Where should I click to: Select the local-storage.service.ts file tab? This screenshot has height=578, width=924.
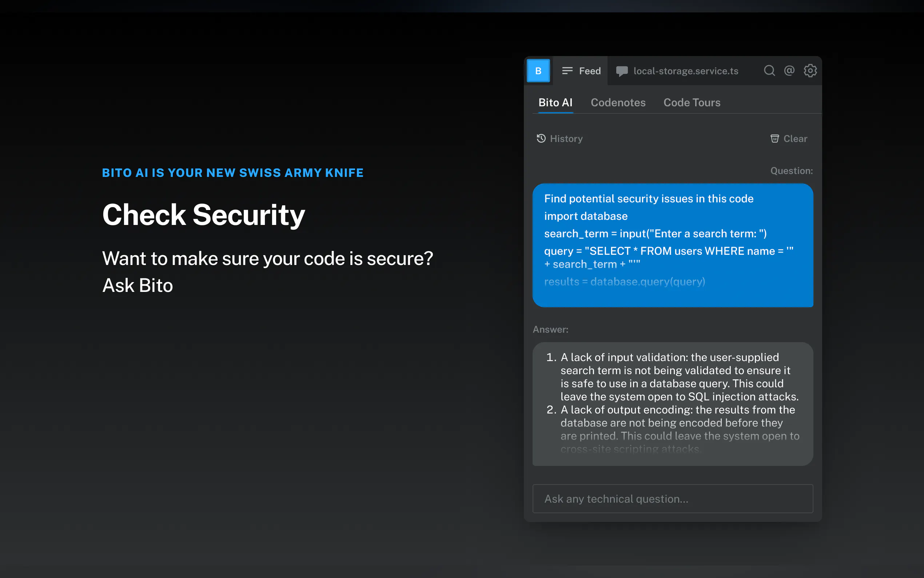click(685, 71)
